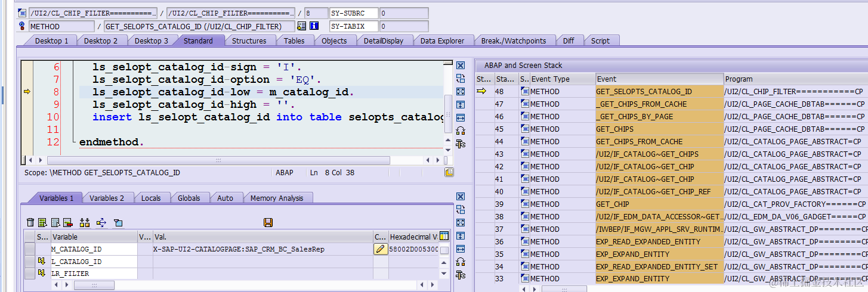This screenshot has height=292, width=868.
Task: Click the METHOD type field at top
Action: pyautogui.click(x=61, y=26)
